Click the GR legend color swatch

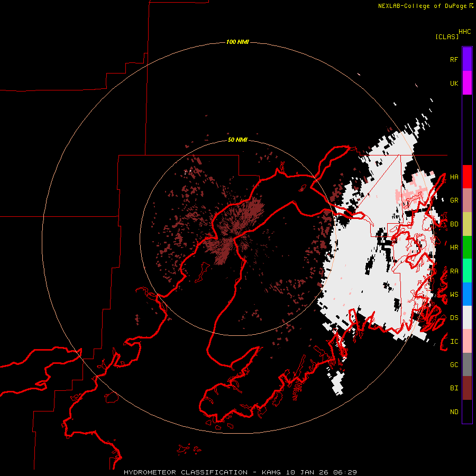tap(467, 200)
